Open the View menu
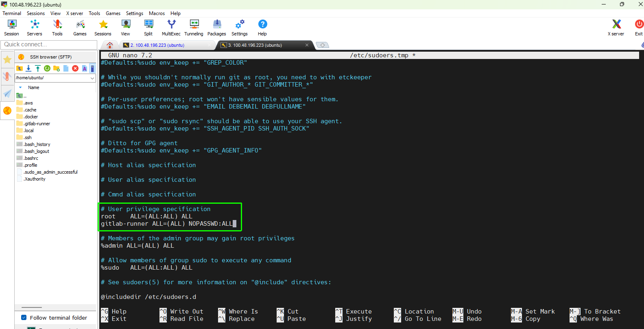This screenshot has height=329, width=644. 55,13
